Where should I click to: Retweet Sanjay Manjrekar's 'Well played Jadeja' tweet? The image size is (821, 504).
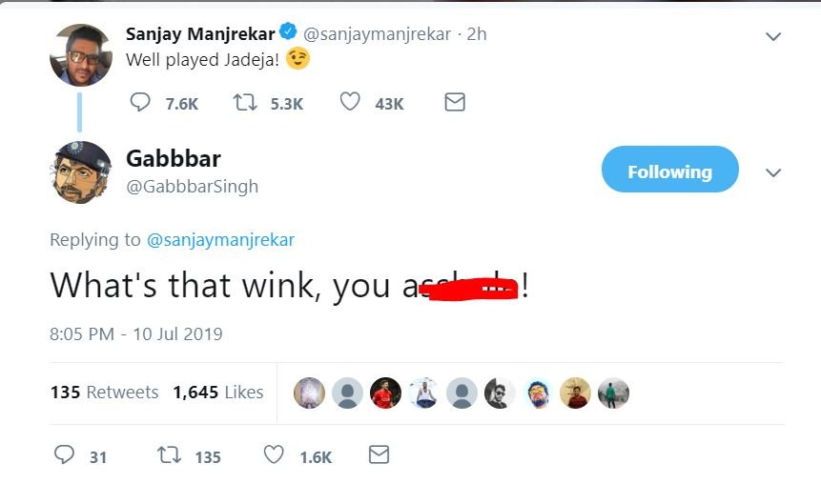click(x=244, y=102)
